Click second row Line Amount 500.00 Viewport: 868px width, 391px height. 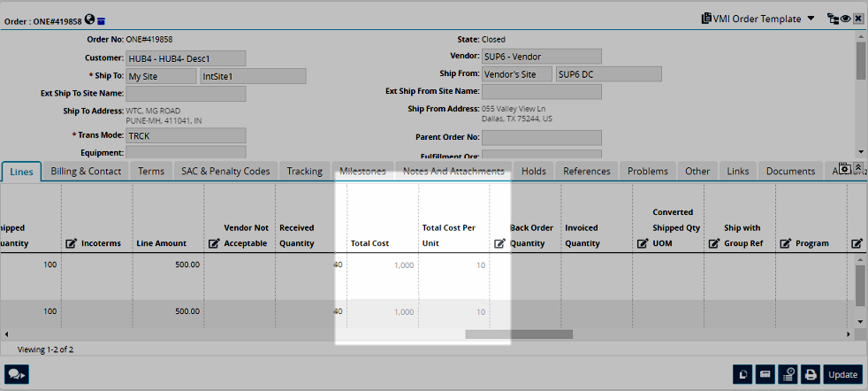click(187, 311)
